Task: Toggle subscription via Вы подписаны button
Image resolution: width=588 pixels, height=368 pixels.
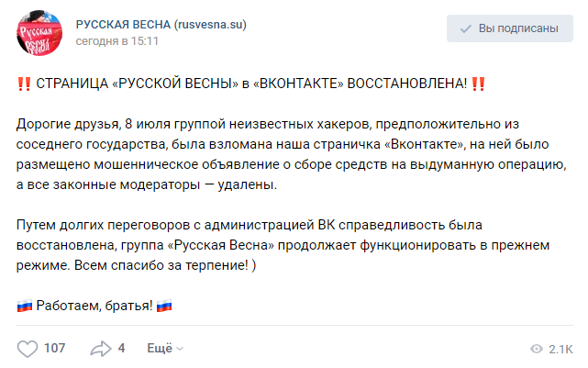Action: 510,28
